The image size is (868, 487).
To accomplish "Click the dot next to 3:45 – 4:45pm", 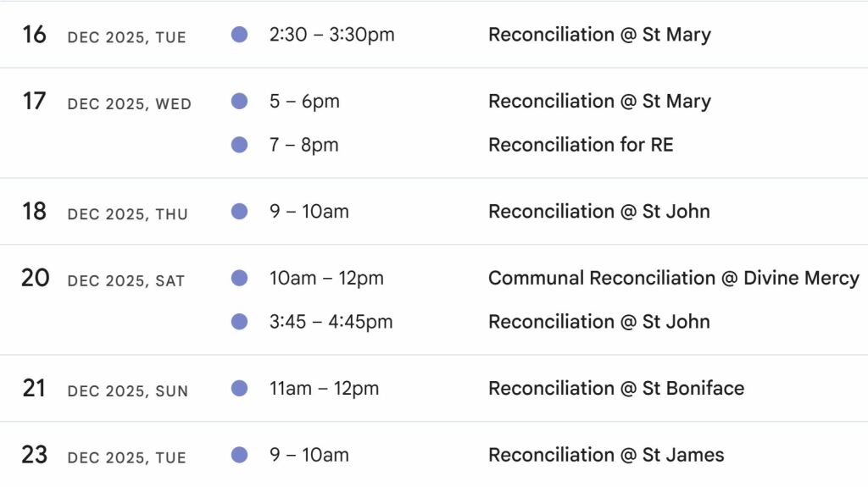I will [x=239, y=322].
